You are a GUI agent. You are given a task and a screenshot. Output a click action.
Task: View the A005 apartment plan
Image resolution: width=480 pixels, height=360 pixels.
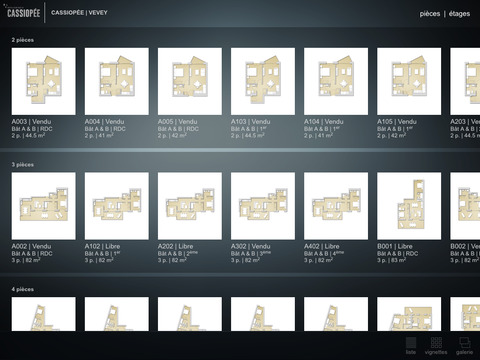point(190,81)
